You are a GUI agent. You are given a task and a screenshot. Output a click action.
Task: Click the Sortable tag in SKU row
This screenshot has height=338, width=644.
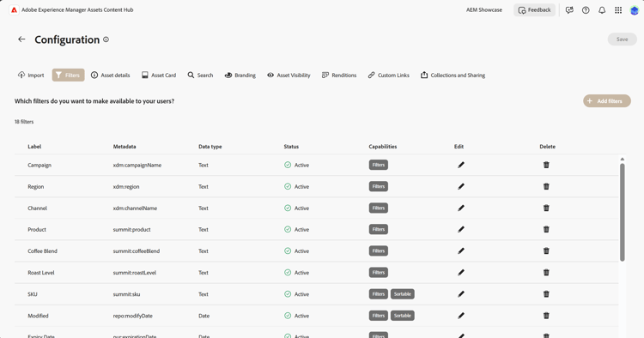pos(403,294)
